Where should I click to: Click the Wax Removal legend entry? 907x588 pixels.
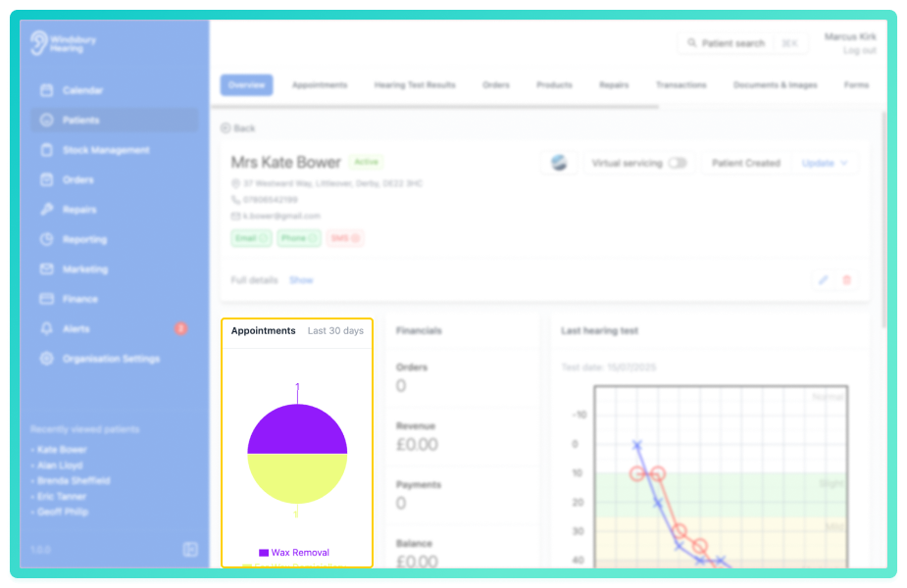pos(294,553)
